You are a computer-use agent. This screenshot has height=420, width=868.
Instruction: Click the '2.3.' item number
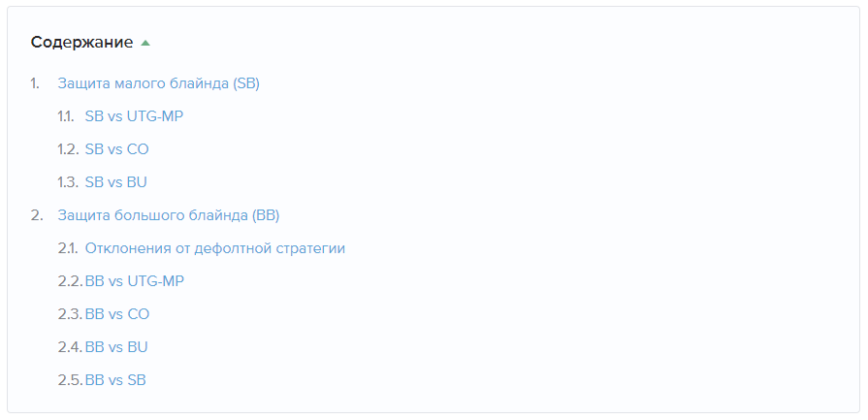point(70,314)
